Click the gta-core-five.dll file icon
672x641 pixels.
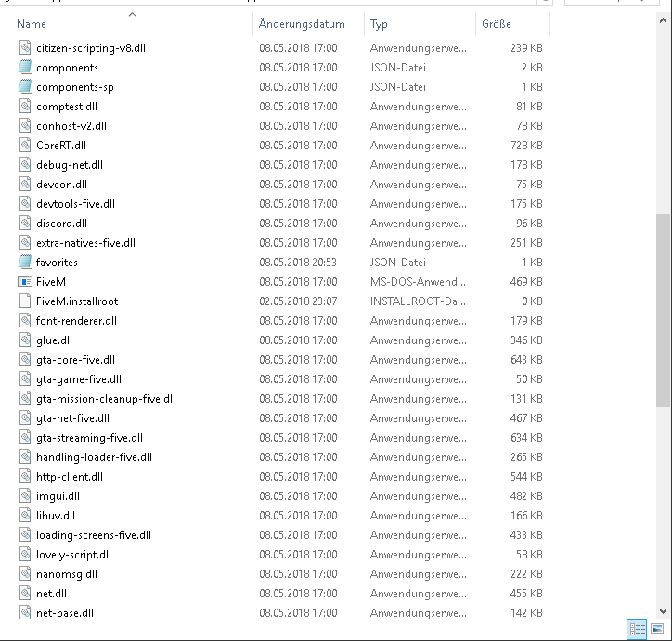point(25,359)
